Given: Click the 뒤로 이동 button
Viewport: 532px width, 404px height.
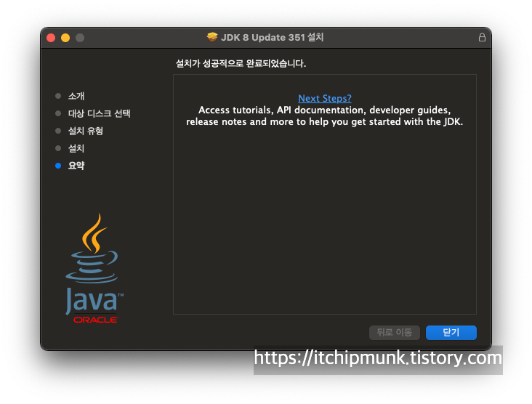Looking at the screenshot, I should (394, 332).
